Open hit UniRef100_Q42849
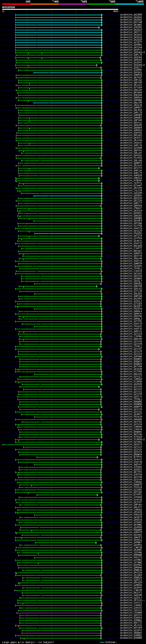The height and width of the screenshot is (644, 146). 131,384
